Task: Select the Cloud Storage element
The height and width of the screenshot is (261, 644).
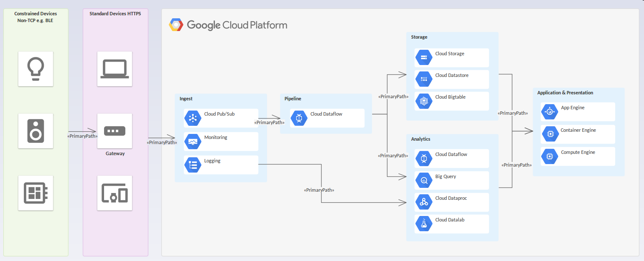Action: click(x=452, y=57)
